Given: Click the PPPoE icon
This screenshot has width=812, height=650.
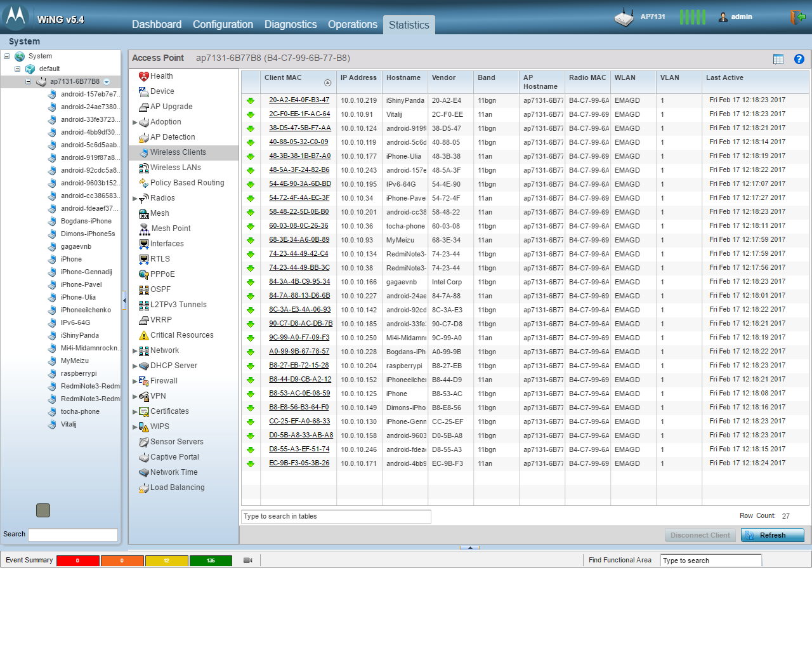Looking at the screenshot, I should [144, 274].
